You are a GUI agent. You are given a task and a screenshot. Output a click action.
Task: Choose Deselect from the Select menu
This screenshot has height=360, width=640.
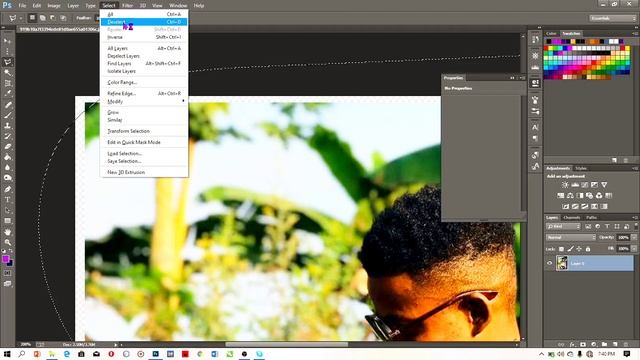pyautogui.click(x=144, y=22)
